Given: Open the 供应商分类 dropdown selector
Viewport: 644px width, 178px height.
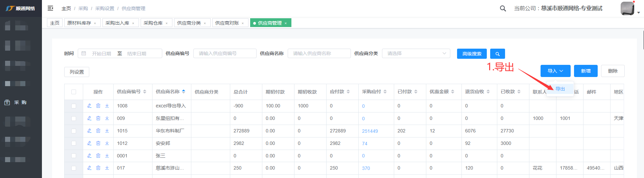Looking at the screenshot, I should pyautogui.click(x=416, y=53).
